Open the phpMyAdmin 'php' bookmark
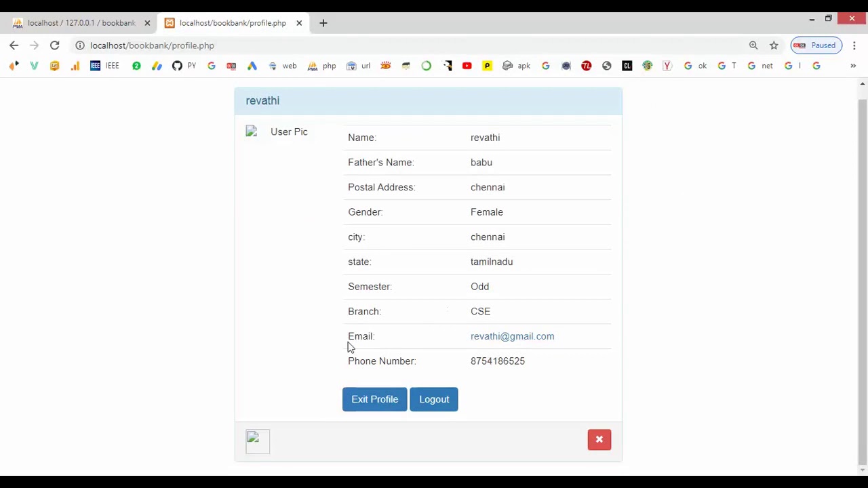 (x=322, y=66)
